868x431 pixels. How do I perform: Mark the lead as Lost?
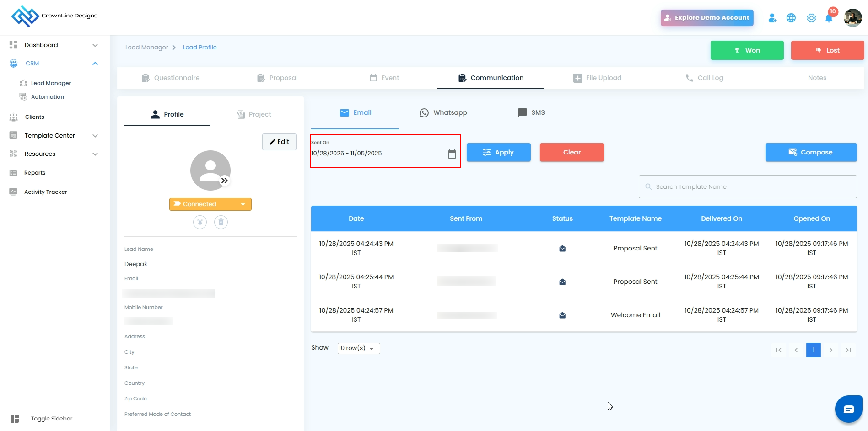click(x=828, y=50)
